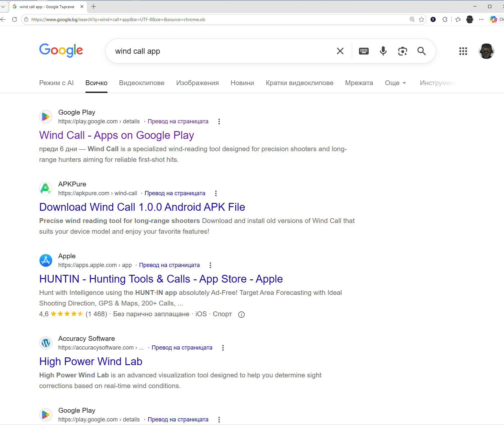Go back to the previous page
The width and height of the screenshot is (504, 425).
click(3, 19)
